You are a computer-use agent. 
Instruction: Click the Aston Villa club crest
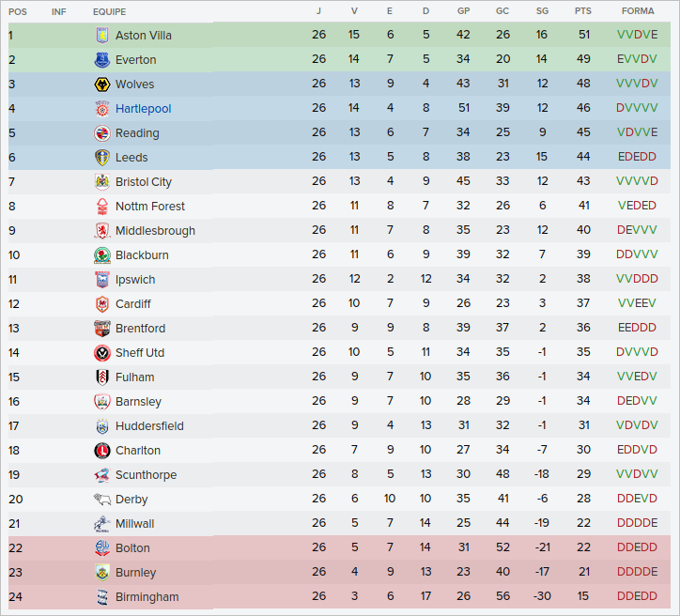point(101,36)
